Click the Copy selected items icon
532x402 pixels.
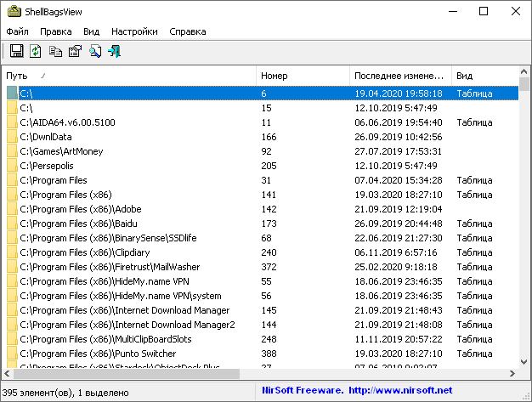point(55,51)
